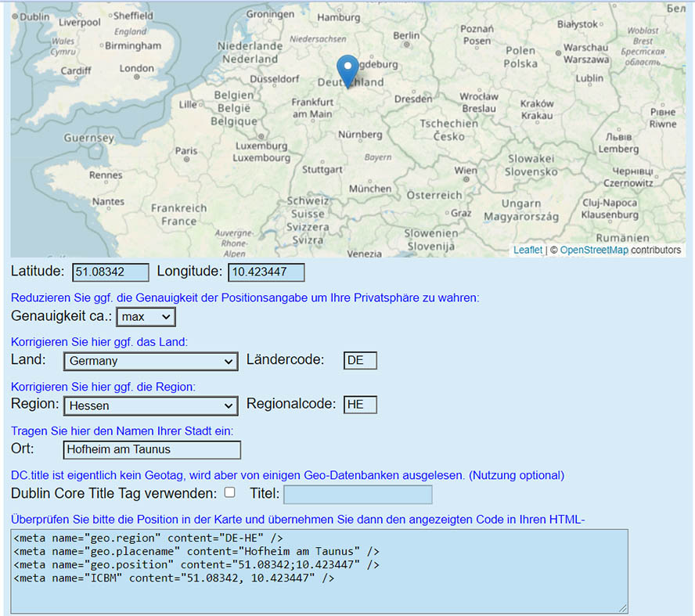This screenshot has width=695, height=616.
Task: Open the Leaflet attribution link
Action: point(528,250)
